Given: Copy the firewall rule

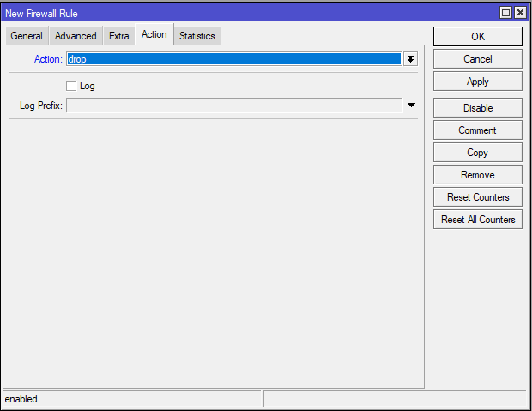Looking at the screenshot, I should pos(477,153).
